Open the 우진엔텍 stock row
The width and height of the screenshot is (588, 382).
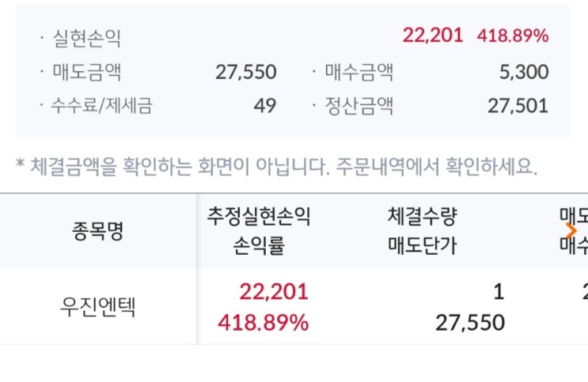point(98,307)
